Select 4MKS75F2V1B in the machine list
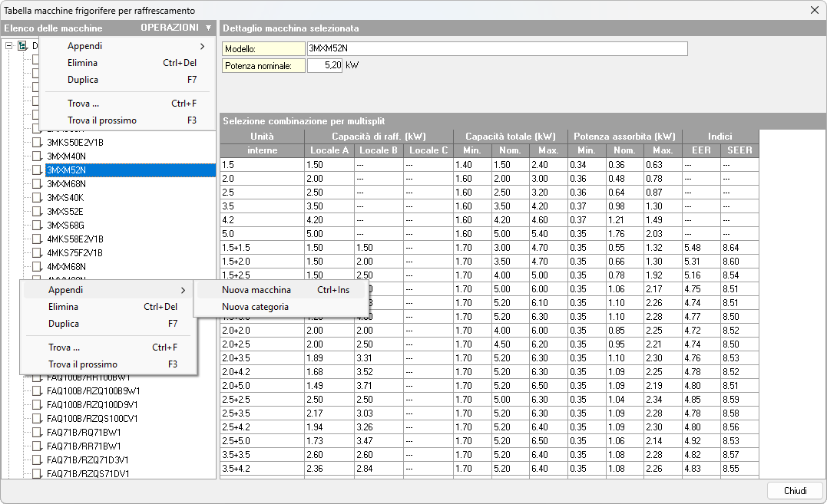Screen dimensions: 827x504 pyautogui.click(x=74, y=253)
